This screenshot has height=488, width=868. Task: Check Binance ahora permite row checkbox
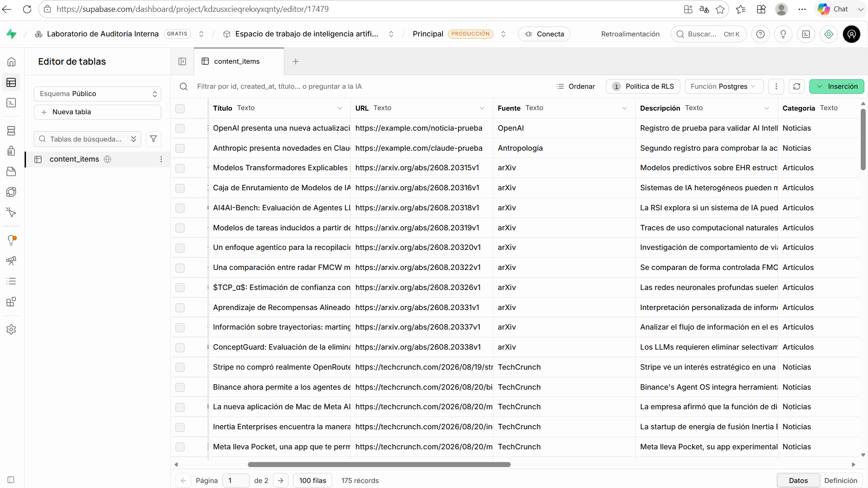pyautogui.click(x=180, y=387)
